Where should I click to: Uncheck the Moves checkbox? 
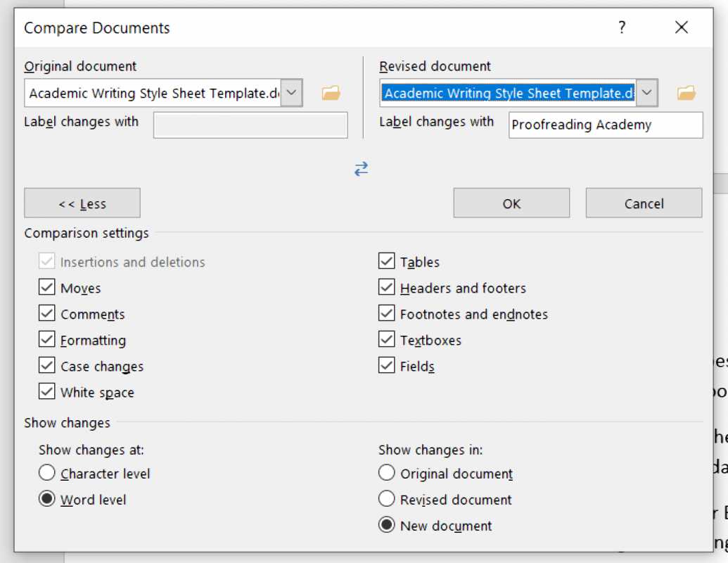[47, 288]
